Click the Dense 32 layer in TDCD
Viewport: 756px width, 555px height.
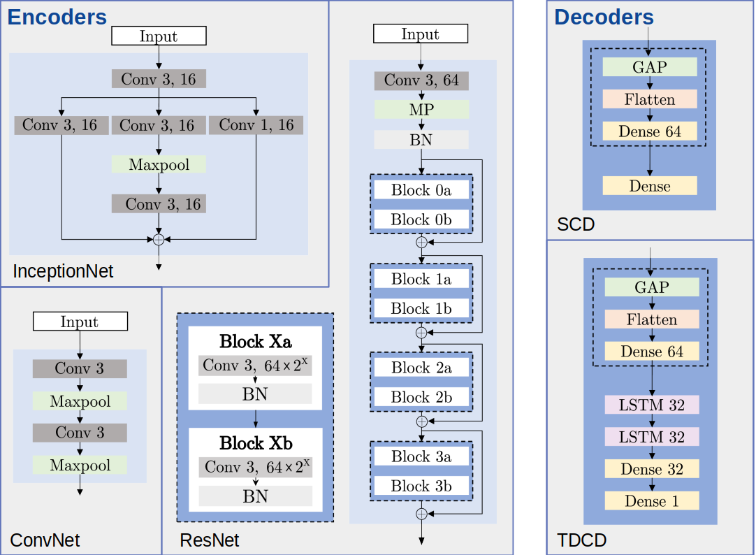pyautogui.click(x=652, y=469)
